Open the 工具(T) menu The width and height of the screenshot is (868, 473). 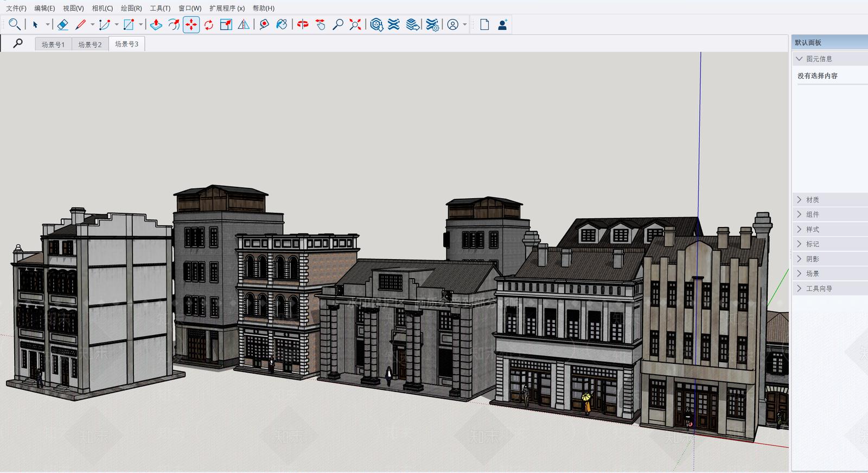(160, 8)
